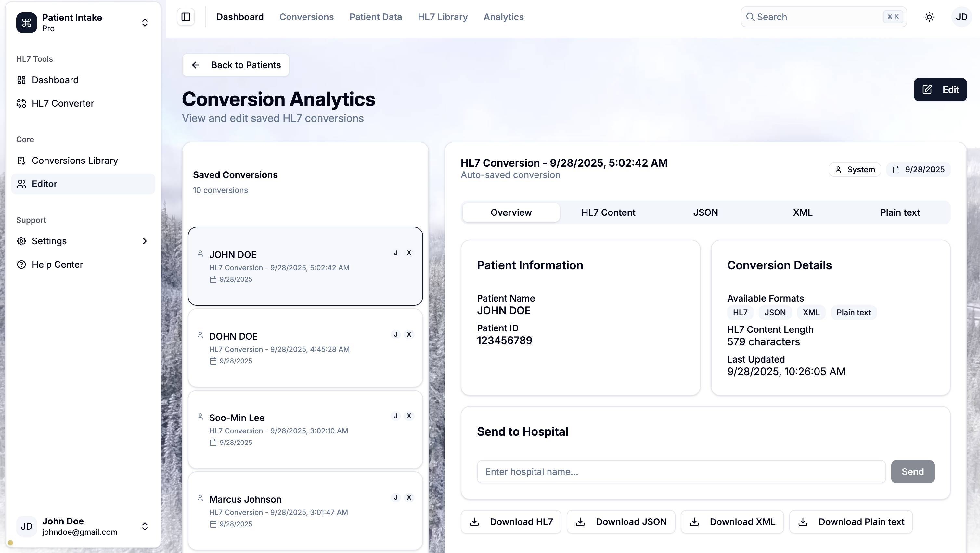Open HL7 Converter from sidebar
980x553 pixels.
(63, 103)
